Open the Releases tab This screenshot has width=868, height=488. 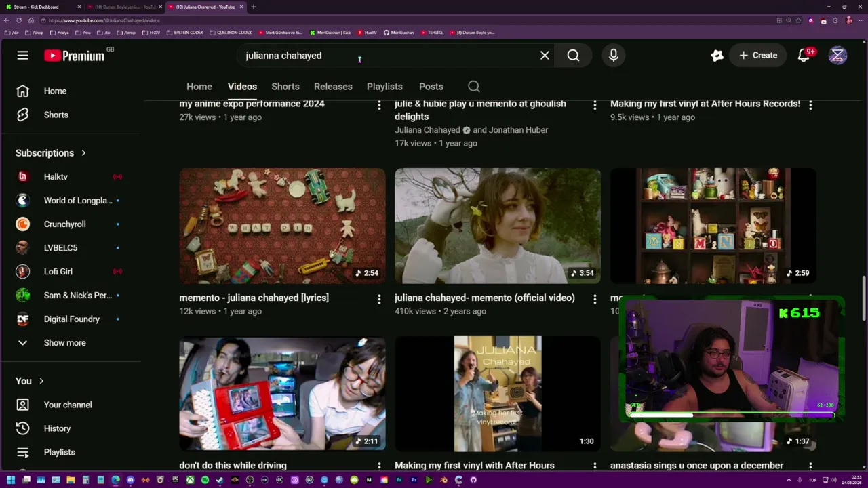click(x=333, y=87)
